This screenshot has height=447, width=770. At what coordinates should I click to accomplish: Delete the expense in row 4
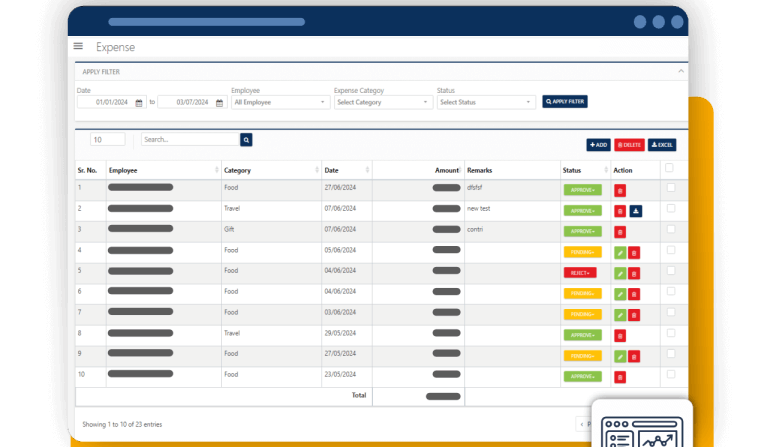(x=633, y=253)
